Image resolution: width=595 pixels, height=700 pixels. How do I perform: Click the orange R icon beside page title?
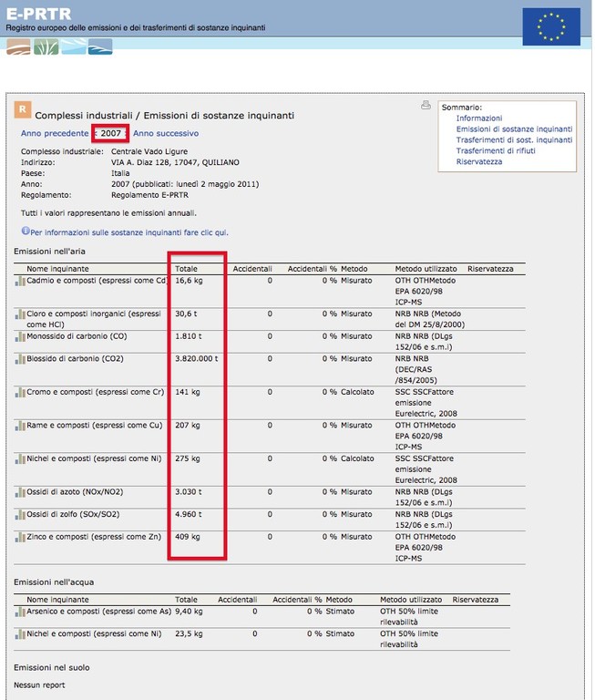point(22,110)
